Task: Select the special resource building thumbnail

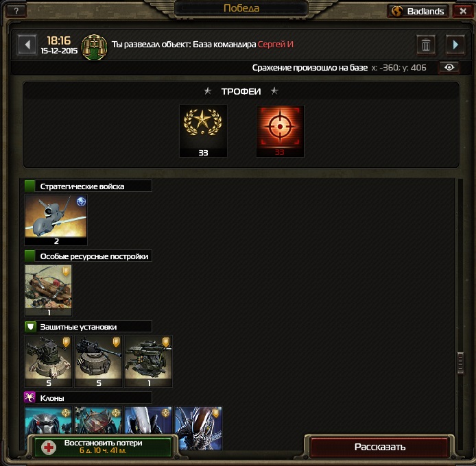Action: 48,290
